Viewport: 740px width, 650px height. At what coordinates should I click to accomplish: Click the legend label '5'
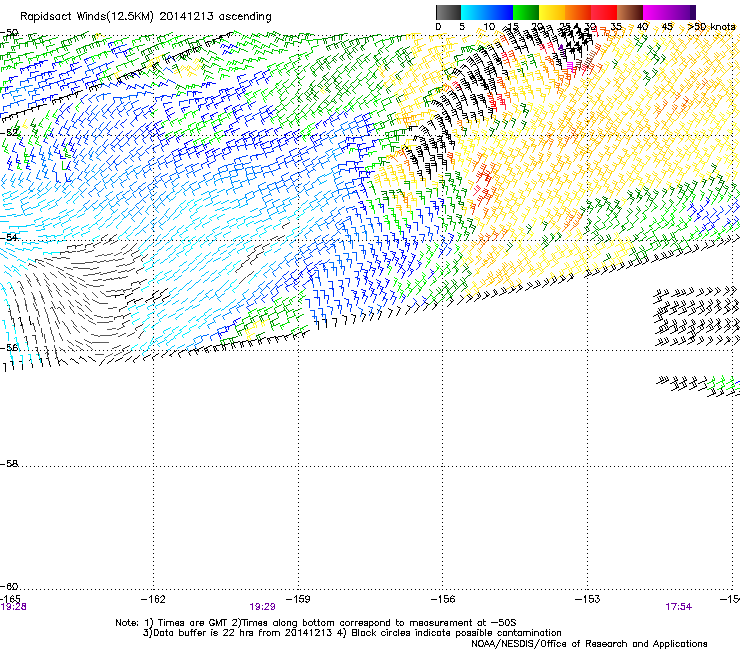coord(462,27)
